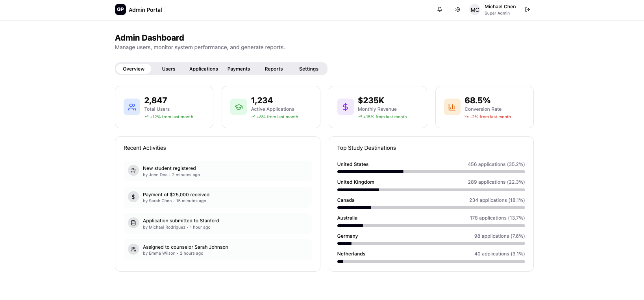Click the Total Users people icon
Screen dimensions: 644x300
(132, 107)
